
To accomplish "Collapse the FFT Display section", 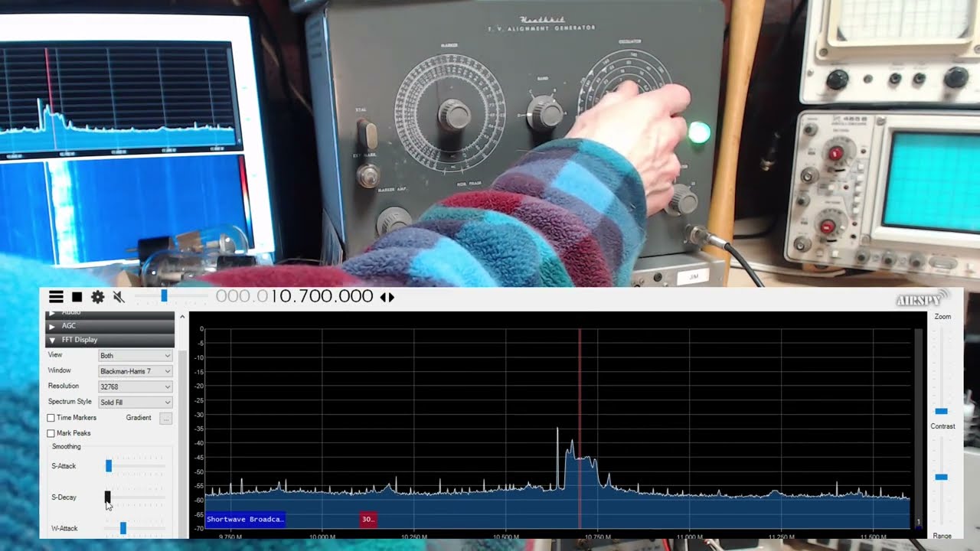I will (x=109, y=340).
